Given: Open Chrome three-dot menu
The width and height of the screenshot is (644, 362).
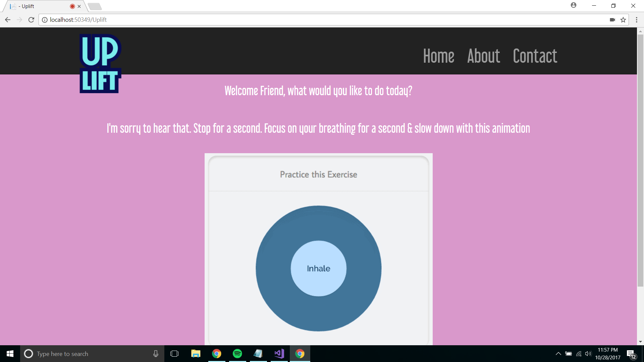Looking at the screenshot, I should (x=636, y=20).
